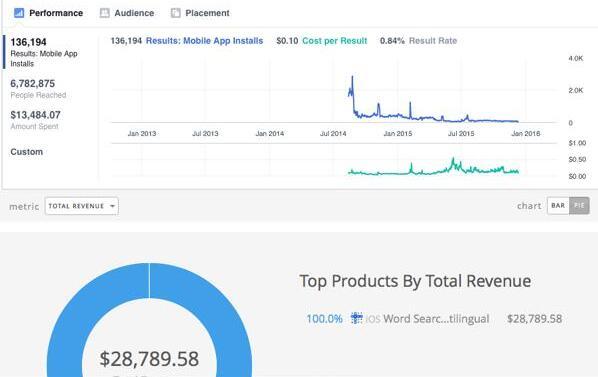Screen dimensions: 598x377
Task: Click the Placement tab icon
Action: tap(175, 13)
